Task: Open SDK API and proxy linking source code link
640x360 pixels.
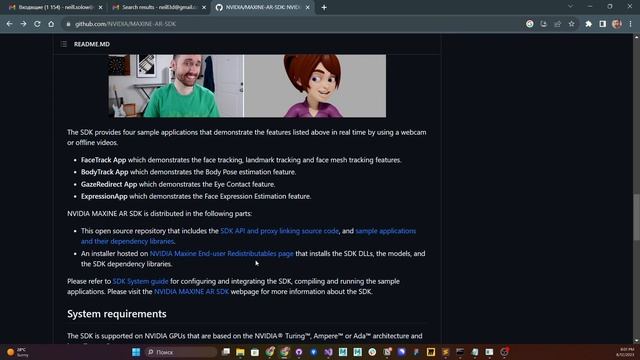Action: pyautogui.click(x=280, y=231)
